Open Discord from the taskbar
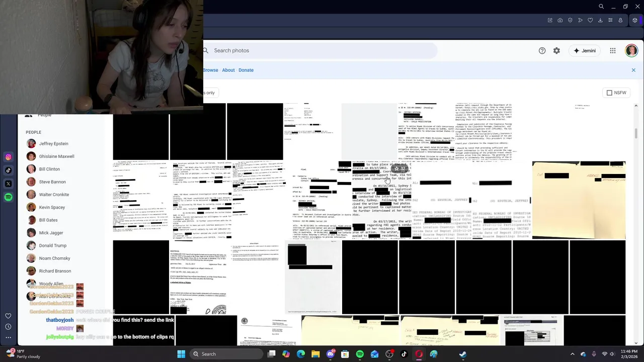The height and width of the screenshot is (362, 644). tap(331, 354)
